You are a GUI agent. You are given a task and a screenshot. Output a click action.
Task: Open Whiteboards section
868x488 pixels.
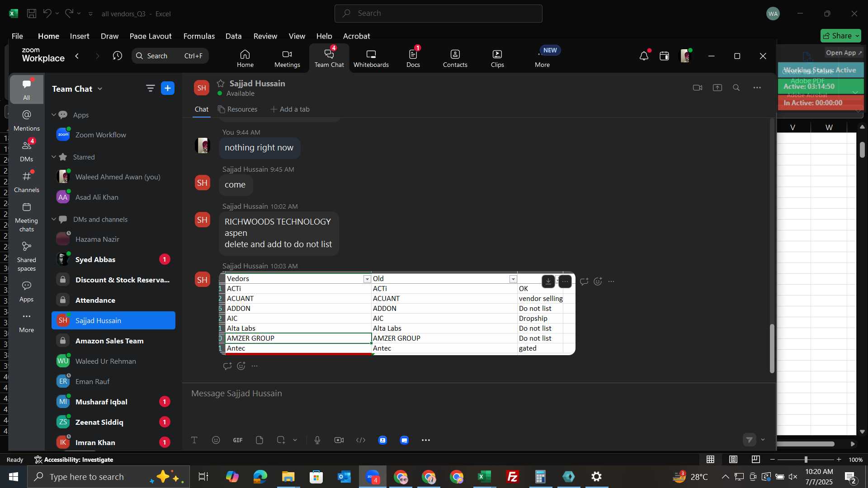pyautogui.click(x=371, y=58)
